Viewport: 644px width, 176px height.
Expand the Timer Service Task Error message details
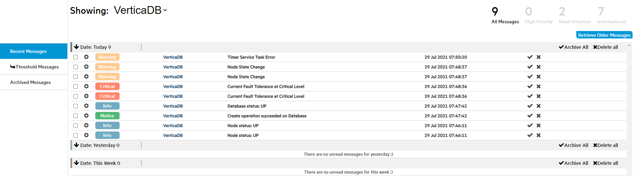[x=86, y=57]
